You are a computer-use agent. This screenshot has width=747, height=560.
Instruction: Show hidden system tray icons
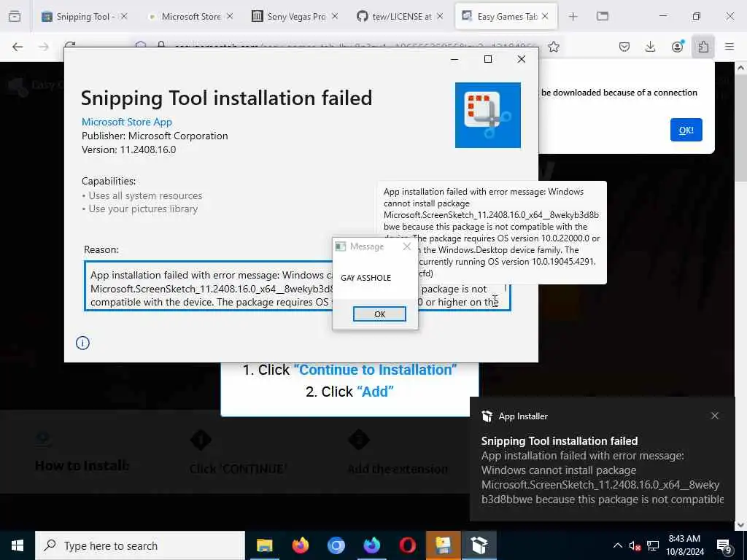[x=617, y=545]
